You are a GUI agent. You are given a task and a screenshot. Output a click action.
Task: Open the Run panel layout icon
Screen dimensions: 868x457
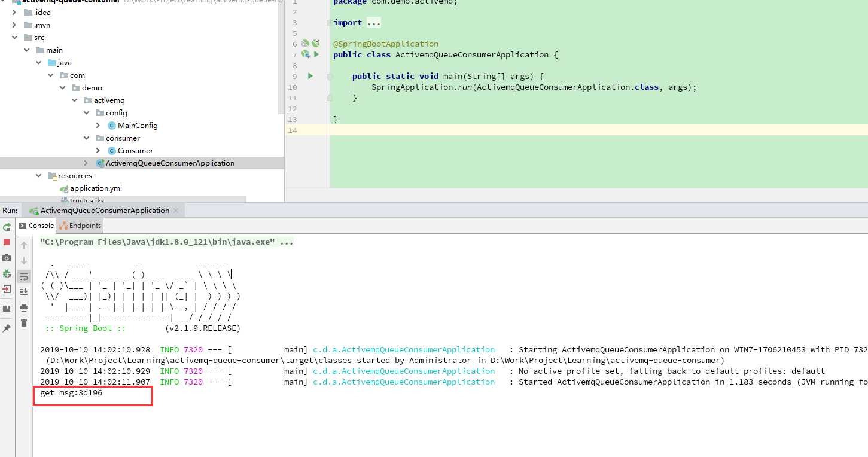(x=7, y=309)
